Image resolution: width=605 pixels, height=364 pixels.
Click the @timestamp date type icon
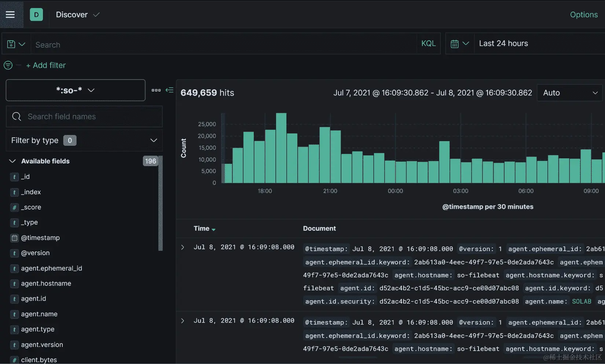(x=14, y=238)
